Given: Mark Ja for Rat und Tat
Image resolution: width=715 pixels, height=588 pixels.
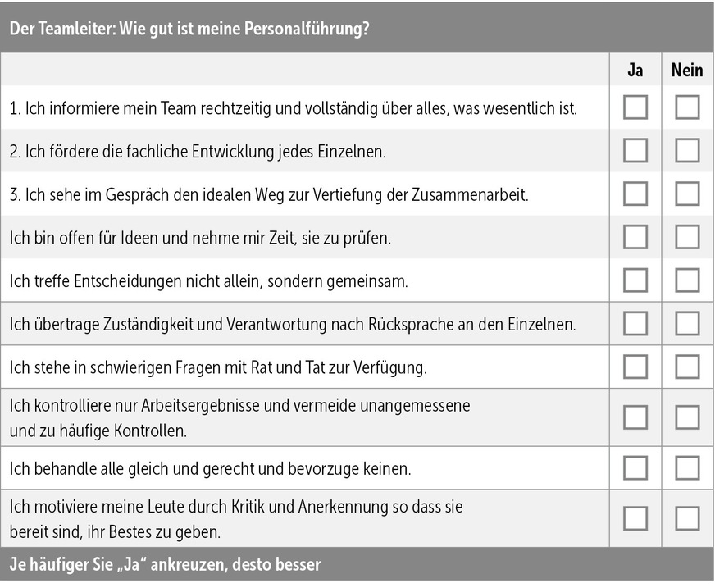Looking at the screenshot, I should pos(635,366).
